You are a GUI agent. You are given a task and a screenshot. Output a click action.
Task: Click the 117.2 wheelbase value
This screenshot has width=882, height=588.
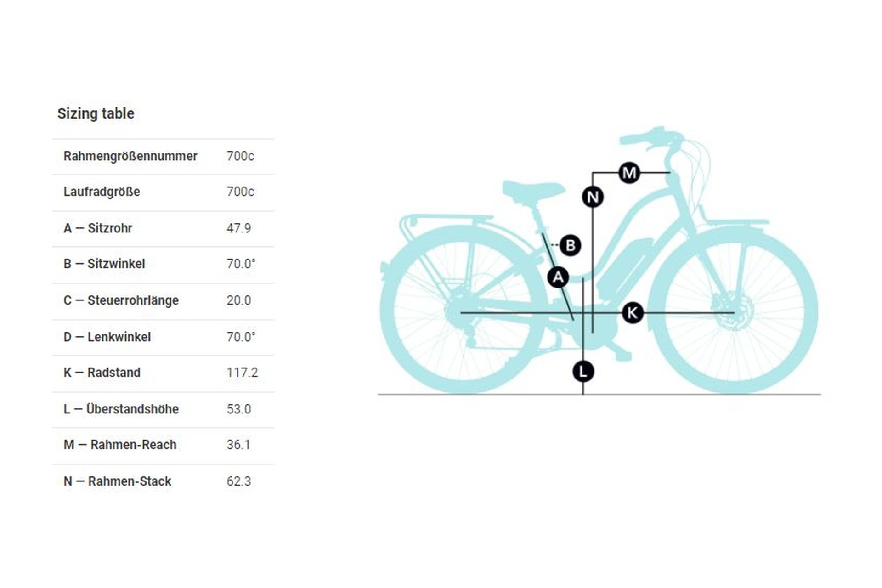[x=242, y=373]
